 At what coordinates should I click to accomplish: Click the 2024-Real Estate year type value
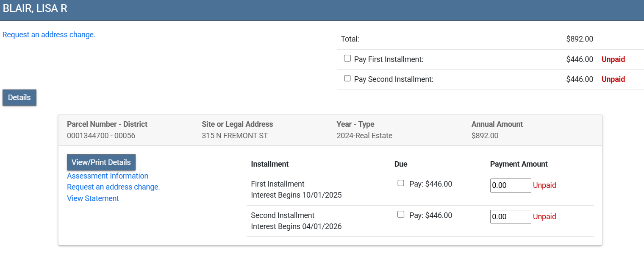364,136
